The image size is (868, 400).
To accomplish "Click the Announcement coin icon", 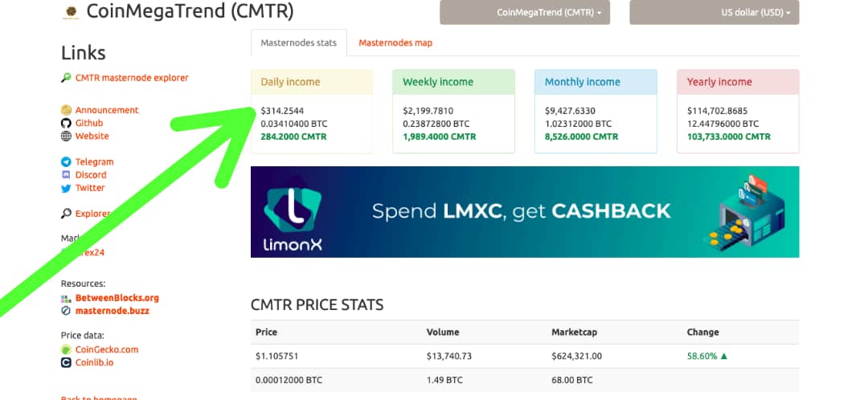I will pos(66,110).
